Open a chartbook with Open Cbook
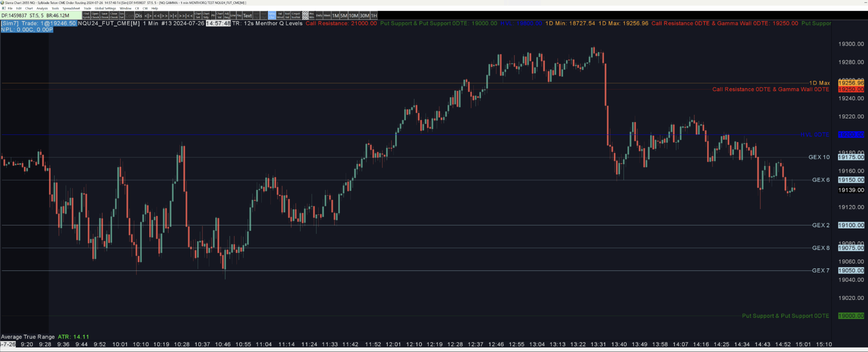The width and height of the screenshot is (868, 352). pyautogui.click(x=95, y=15)
